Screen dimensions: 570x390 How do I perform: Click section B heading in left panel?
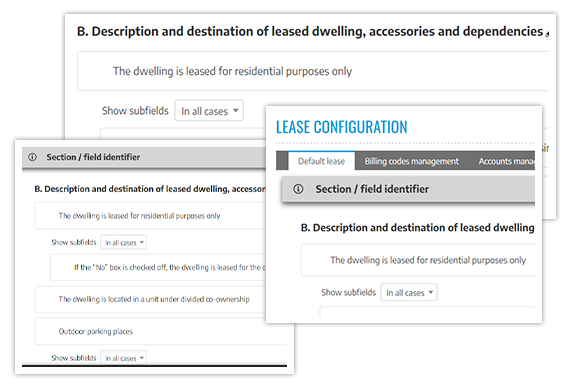150,189
